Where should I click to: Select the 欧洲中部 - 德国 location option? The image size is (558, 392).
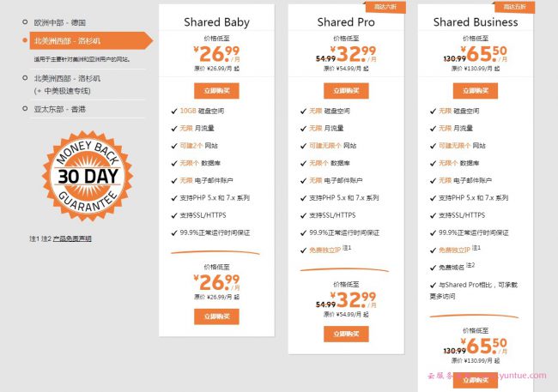59,21
